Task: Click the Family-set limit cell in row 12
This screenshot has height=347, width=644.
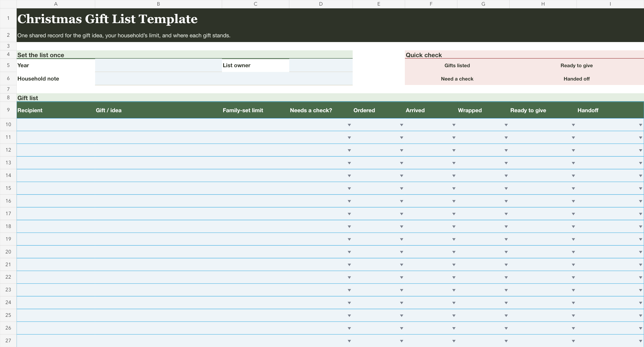Action: click(255, 150)
